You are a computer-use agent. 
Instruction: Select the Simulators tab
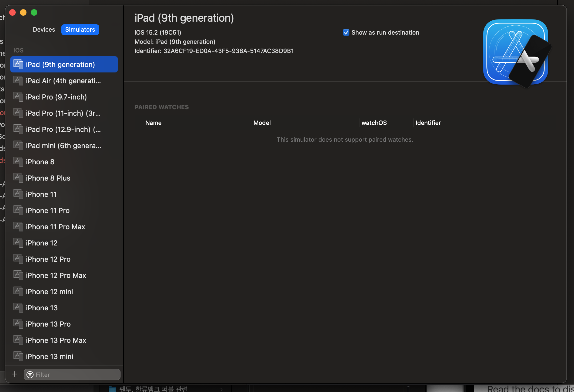click(80, 29)
